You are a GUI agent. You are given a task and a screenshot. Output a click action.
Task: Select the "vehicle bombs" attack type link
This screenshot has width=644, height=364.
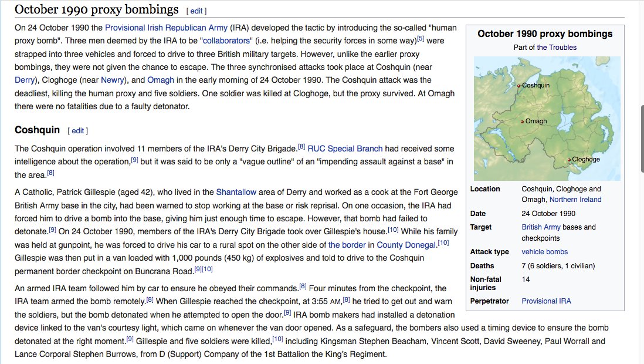coord(545,252)
